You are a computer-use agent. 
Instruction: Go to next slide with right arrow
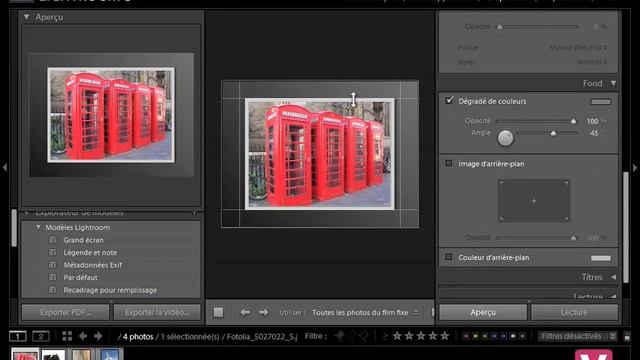click(x=263, y=312)
